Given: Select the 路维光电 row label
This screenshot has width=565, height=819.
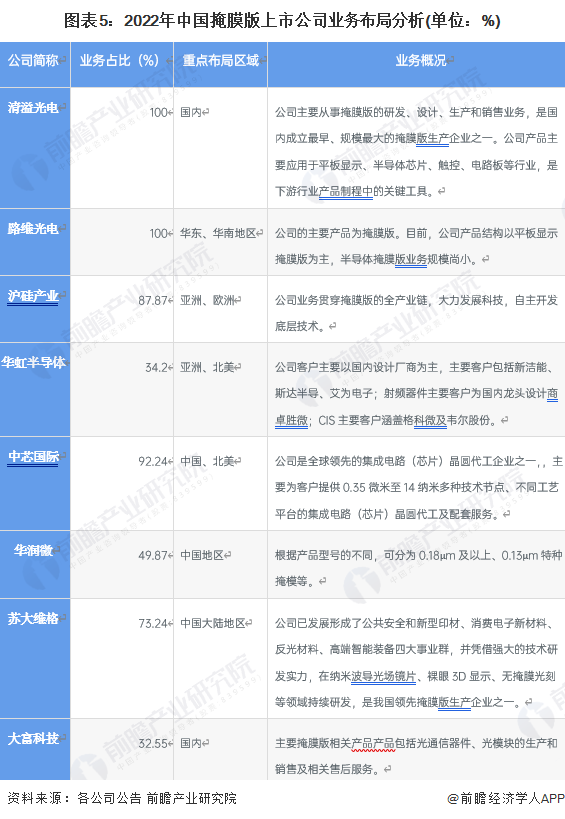Looking at the screenshot, I should [33, 229].
